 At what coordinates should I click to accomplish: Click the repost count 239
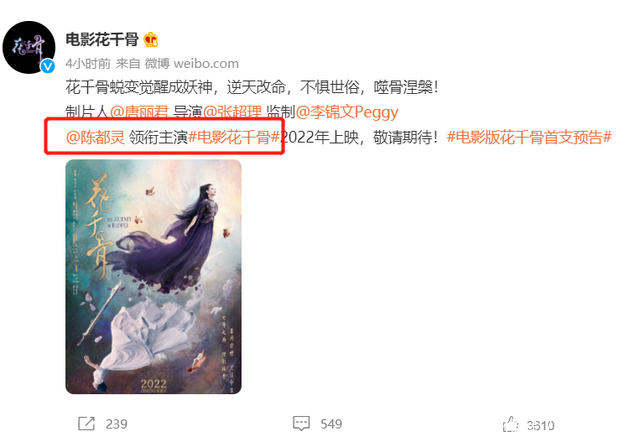[x=116, y=424]
